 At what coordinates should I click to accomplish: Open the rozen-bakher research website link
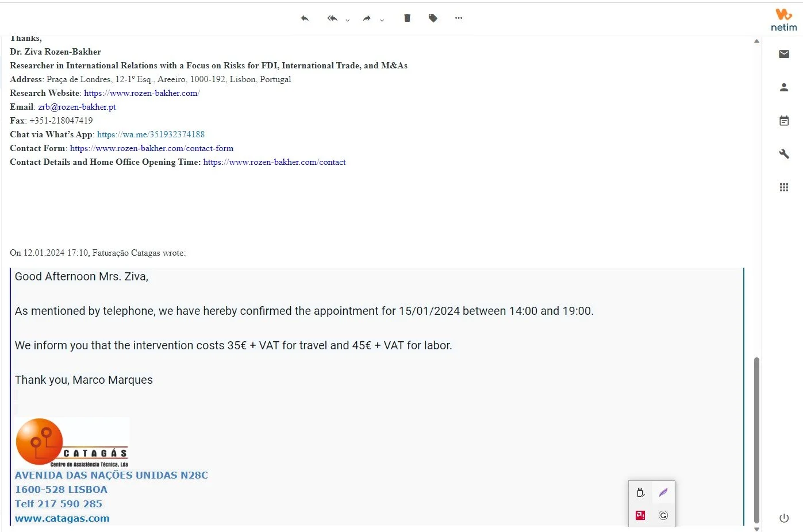141,92
